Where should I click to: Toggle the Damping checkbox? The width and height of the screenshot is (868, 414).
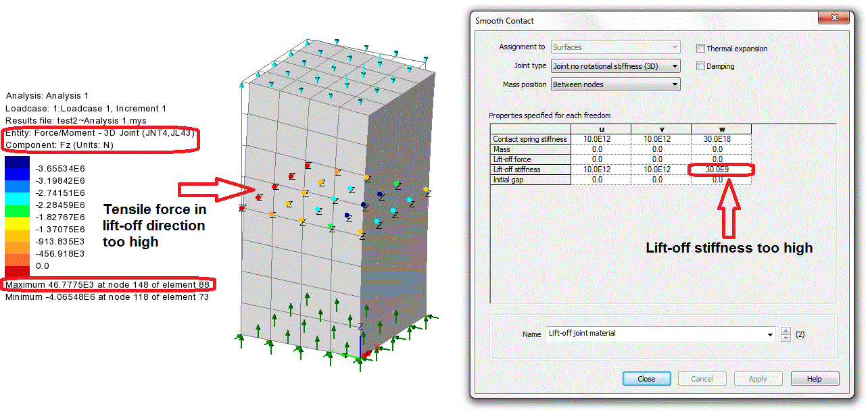click(701, 66)
